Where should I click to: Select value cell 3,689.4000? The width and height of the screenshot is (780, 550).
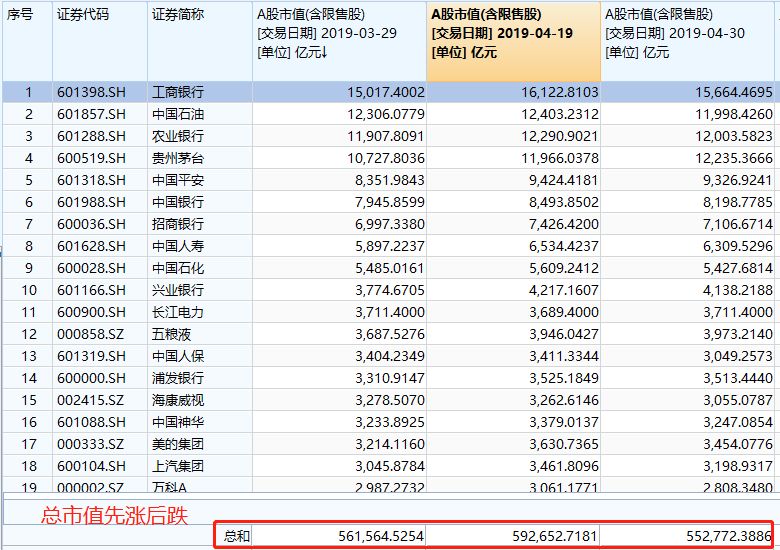tap(513, 312)
